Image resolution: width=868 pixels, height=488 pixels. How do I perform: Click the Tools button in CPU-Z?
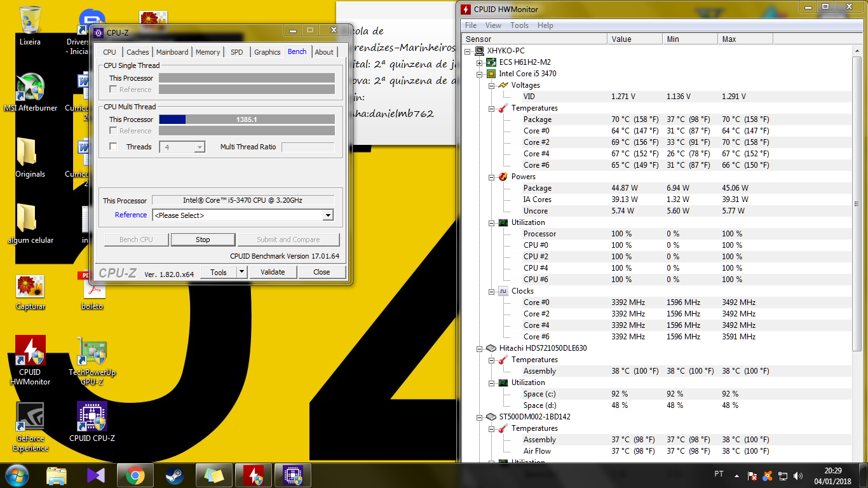(219, 272)
